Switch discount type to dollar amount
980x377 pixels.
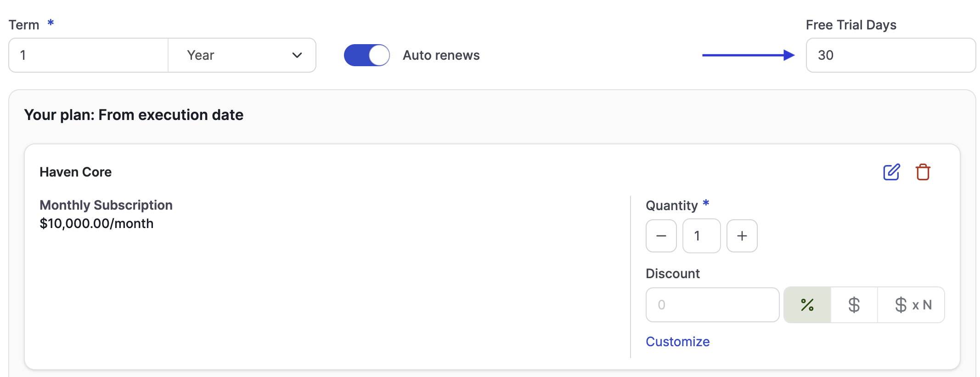pos(854,305)
